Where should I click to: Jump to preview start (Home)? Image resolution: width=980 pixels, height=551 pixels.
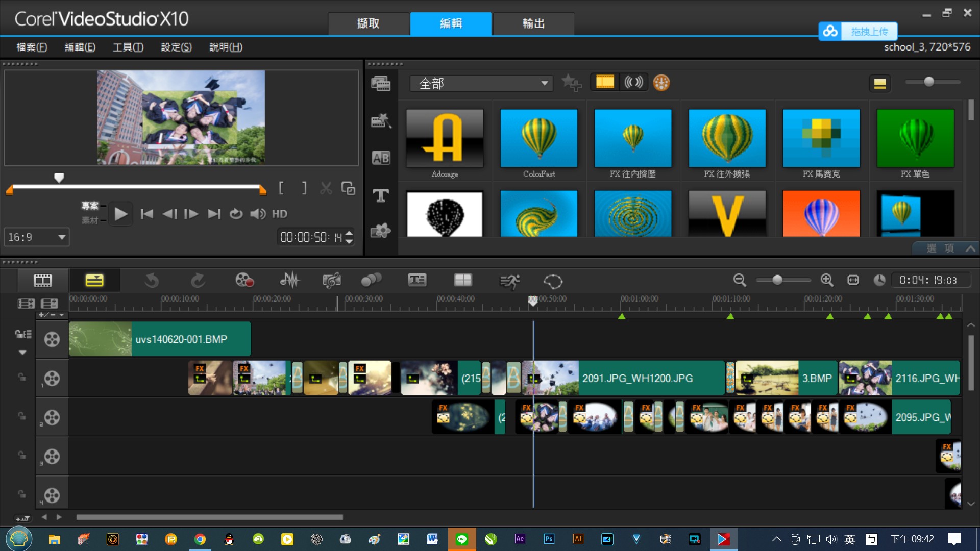coord(146,214)
